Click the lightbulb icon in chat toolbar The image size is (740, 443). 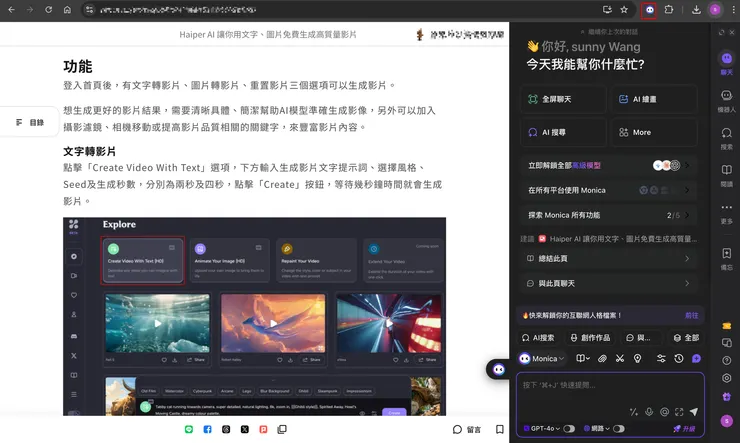pyautogui.click(x=638, y=359)
